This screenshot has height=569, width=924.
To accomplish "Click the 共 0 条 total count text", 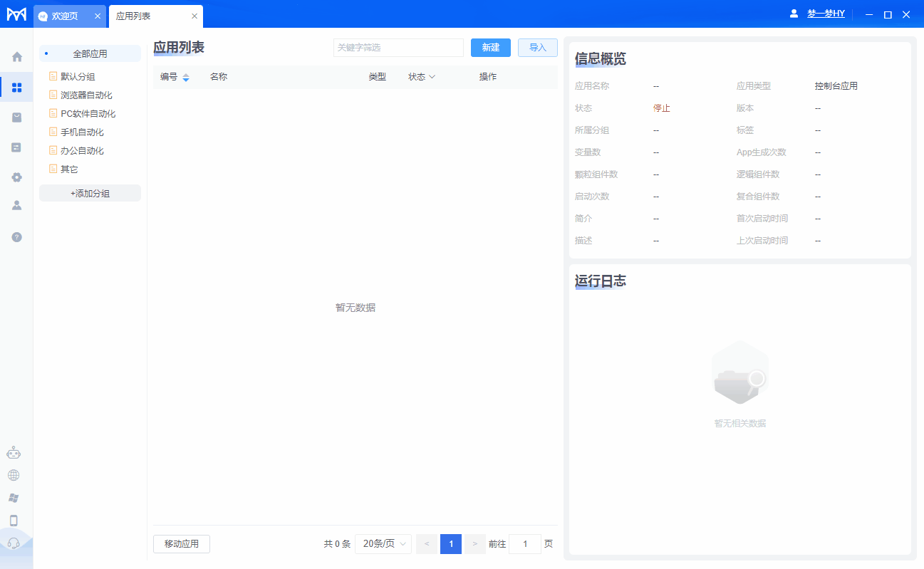I will pos(337,544).
